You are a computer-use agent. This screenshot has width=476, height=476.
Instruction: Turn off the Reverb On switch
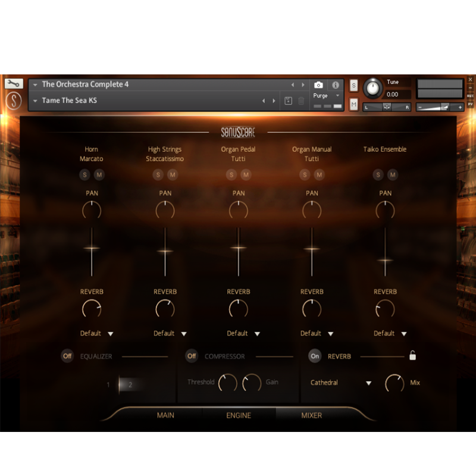[315, 356]
